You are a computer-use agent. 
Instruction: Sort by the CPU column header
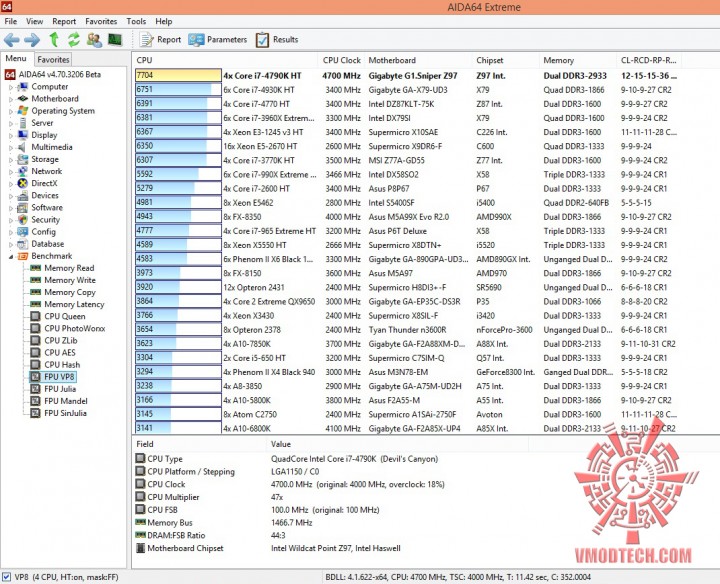point(225,60)
